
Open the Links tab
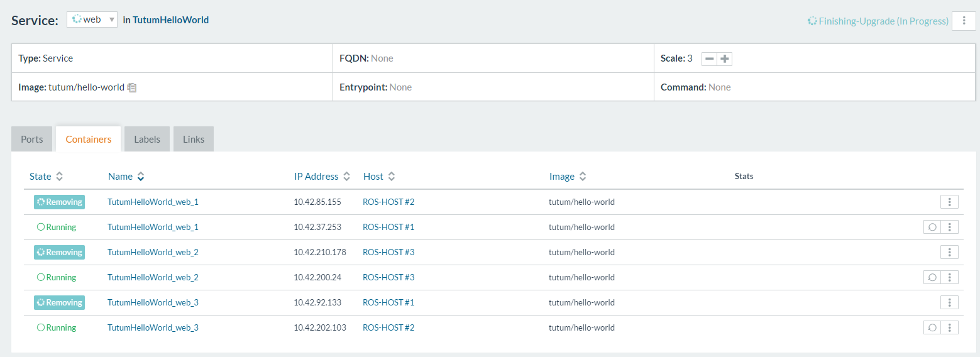194,139
